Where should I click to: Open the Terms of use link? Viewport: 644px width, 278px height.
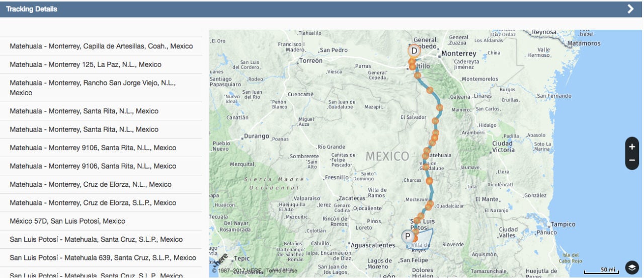[x=282, y=271]
